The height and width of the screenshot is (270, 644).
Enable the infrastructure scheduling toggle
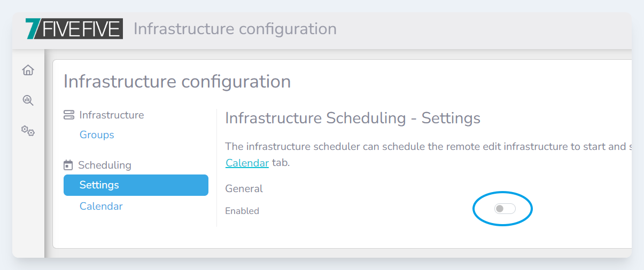pyautogui.click(x=505, y=209)
